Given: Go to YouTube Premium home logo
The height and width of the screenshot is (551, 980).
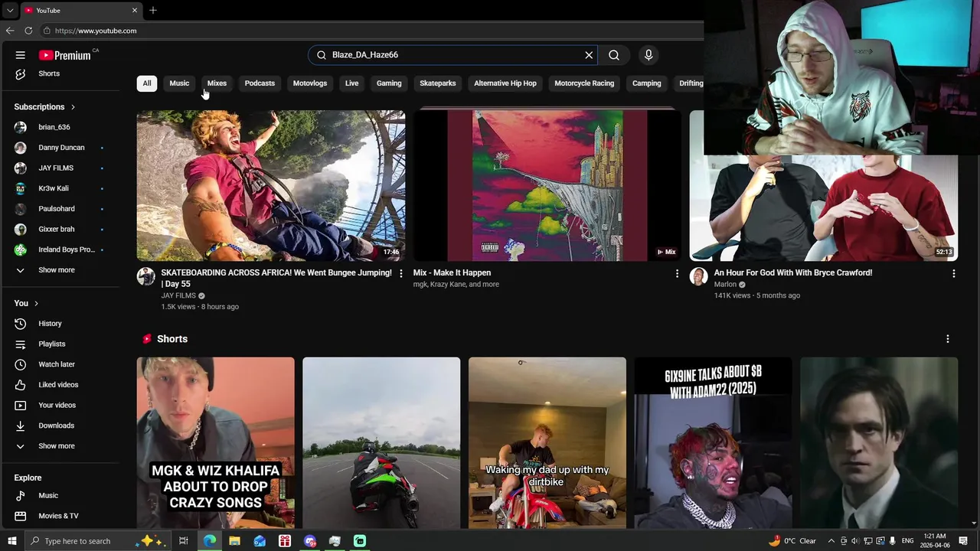Looking at the screenshot, I should 65,55.
